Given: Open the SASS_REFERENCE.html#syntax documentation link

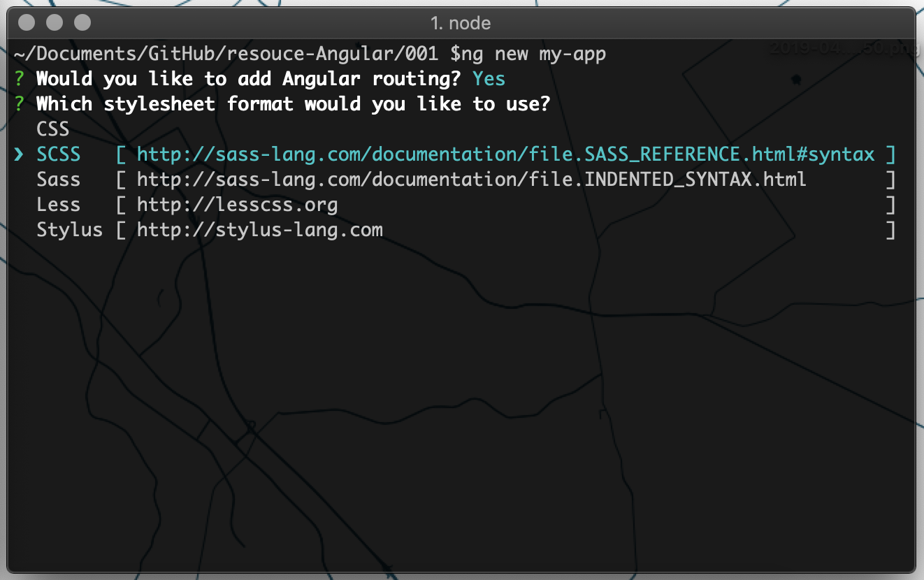Looking at the screenshot, I should tap(506, 154).
